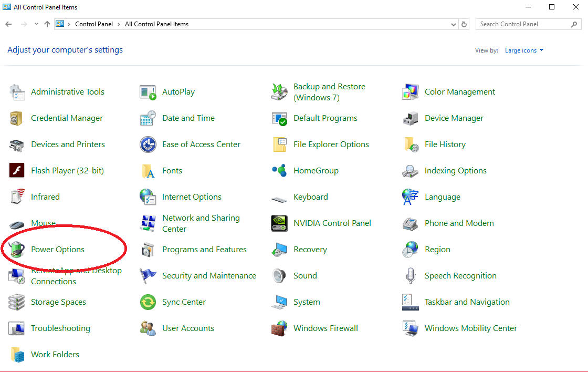Open File Explorer Options icon
588x372 pixels.
point(279,144)
